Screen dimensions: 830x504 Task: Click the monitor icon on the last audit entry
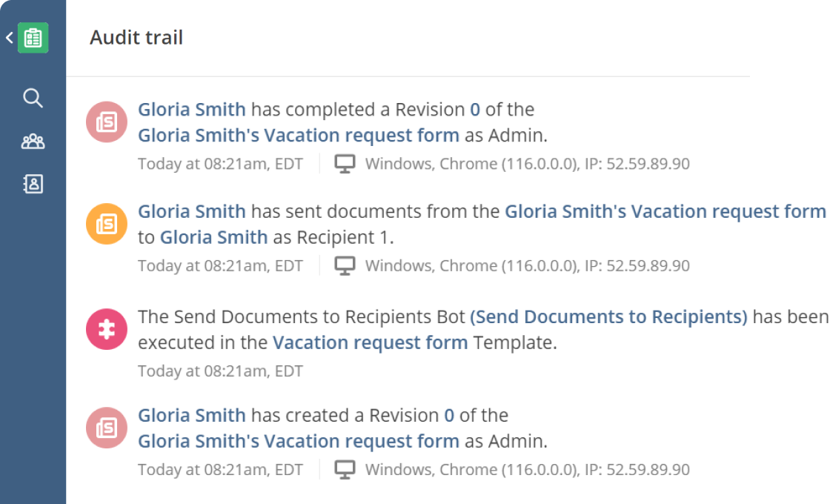(x=345, y=468)
